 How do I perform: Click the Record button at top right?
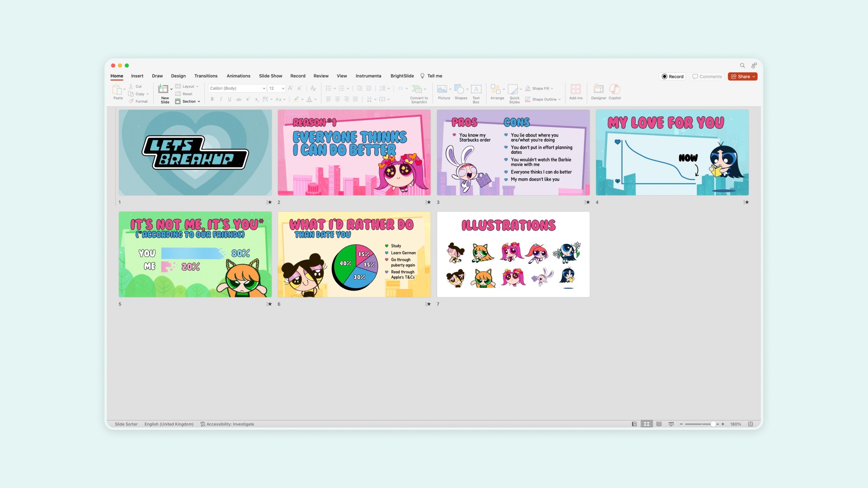click(x=672, y=77)
